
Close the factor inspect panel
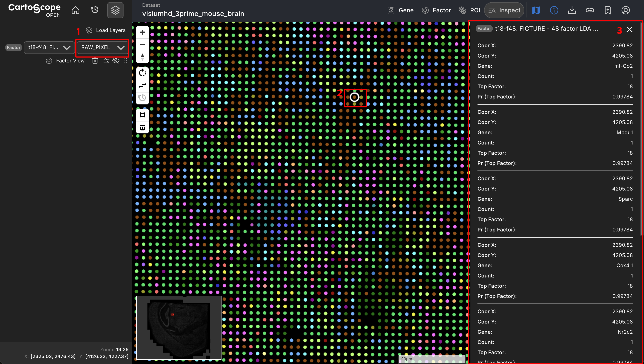(x=629, y=30)
